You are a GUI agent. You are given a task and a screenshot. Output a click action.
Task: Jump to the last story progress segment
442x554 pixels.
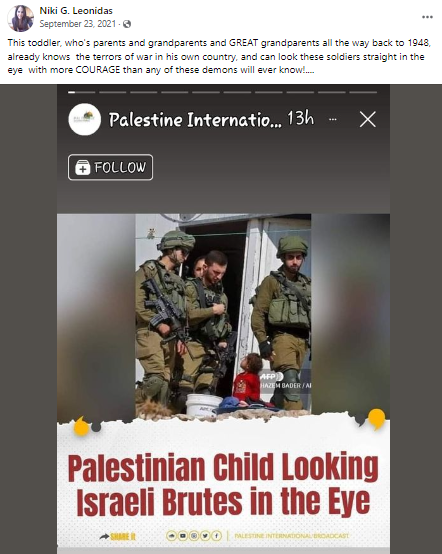(x=363, y=92)
